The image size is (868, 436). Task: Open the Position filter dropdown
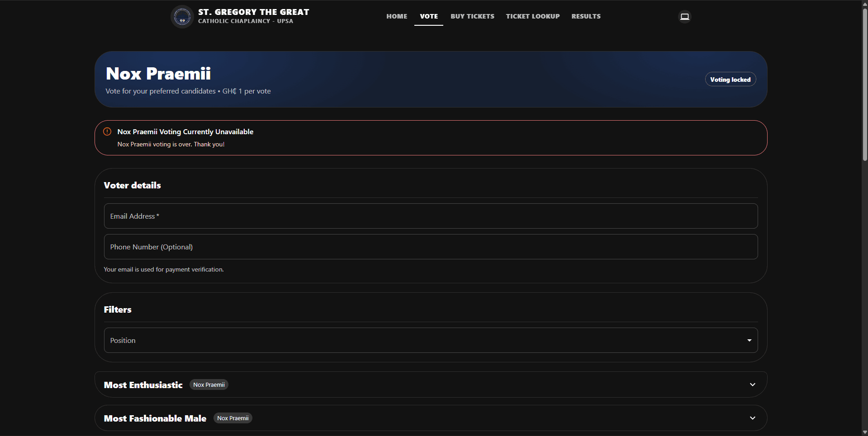[431, 340]
